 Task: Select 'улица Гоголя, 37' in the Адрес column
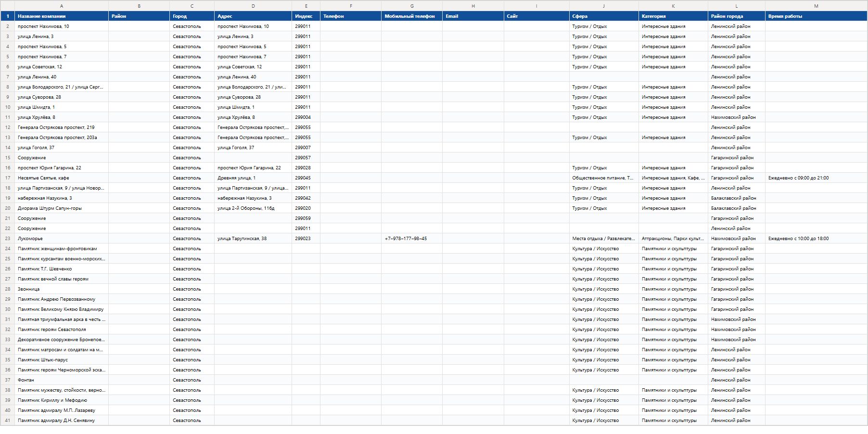pyautogui.click(x=253, y=148)
